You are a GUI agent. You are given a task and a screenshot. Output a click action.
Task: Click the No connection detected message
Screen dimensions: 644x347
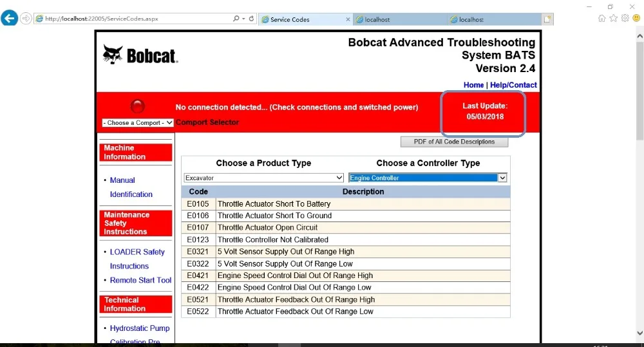pyautogui.click(x=296, y=107)
